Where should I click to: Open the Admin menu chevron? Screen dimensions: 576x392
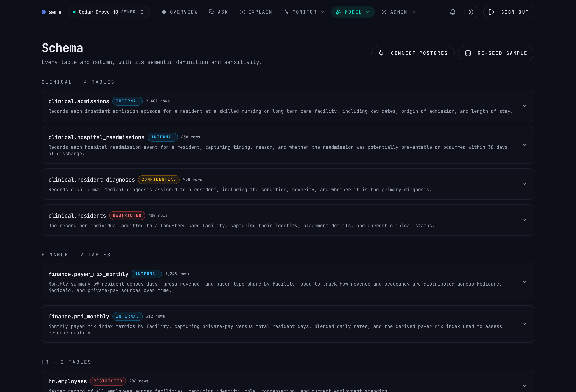coord(413,12)
